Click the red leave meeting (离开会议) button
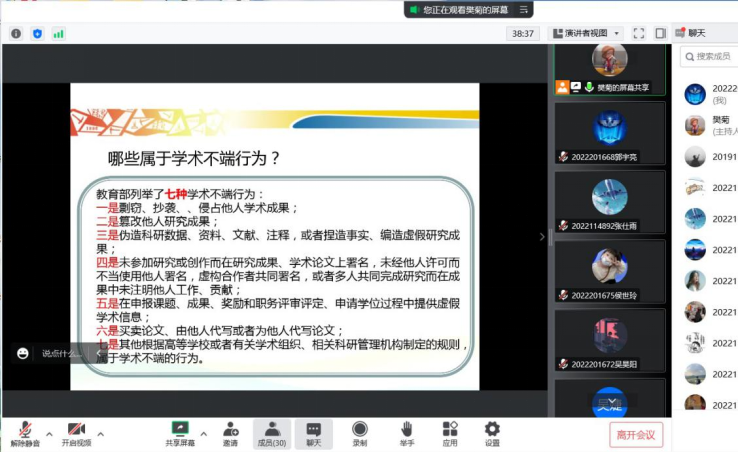 636,434
